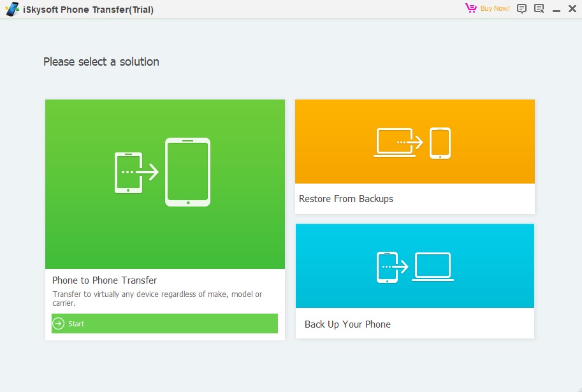Click the blue Back Up Your Phone tile

coord(415,266)
